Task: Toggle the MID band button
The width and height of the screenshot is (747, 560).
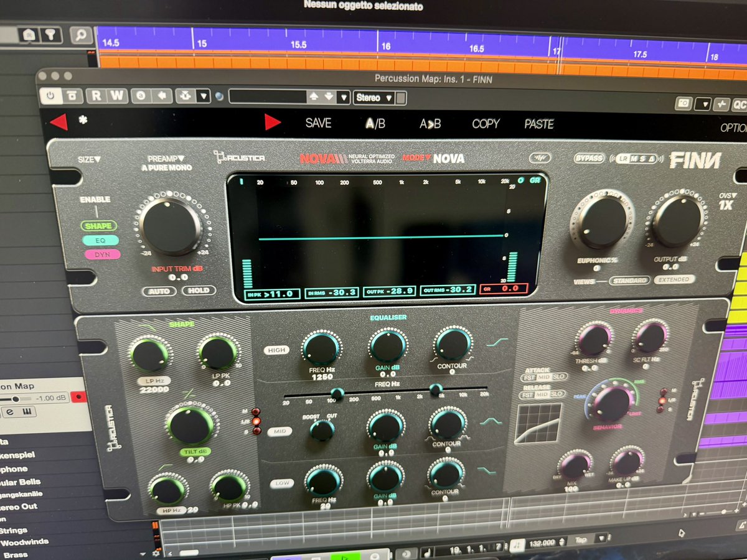Action: pyautogui.click(x=280, y=431)
